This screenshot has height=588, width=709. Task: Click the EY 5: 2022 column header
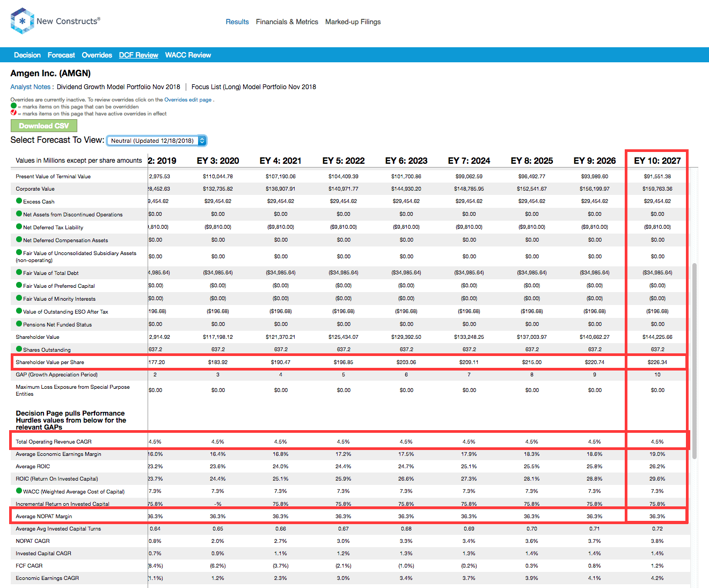[343, 161]
